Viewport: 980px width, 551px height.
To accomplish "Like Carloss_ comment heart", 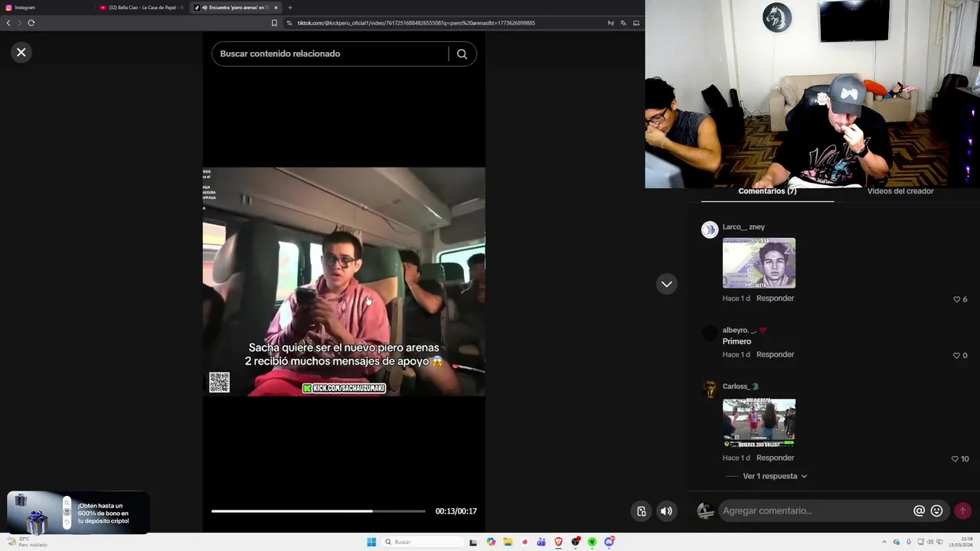I will coord(955,459).
